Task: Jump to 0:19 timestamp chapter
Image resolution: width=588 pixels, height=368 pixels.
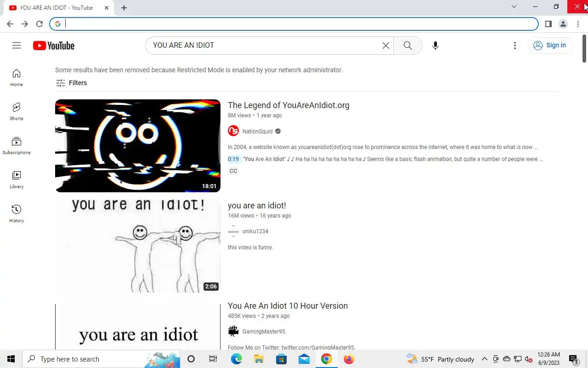Action: click(233, 159)
